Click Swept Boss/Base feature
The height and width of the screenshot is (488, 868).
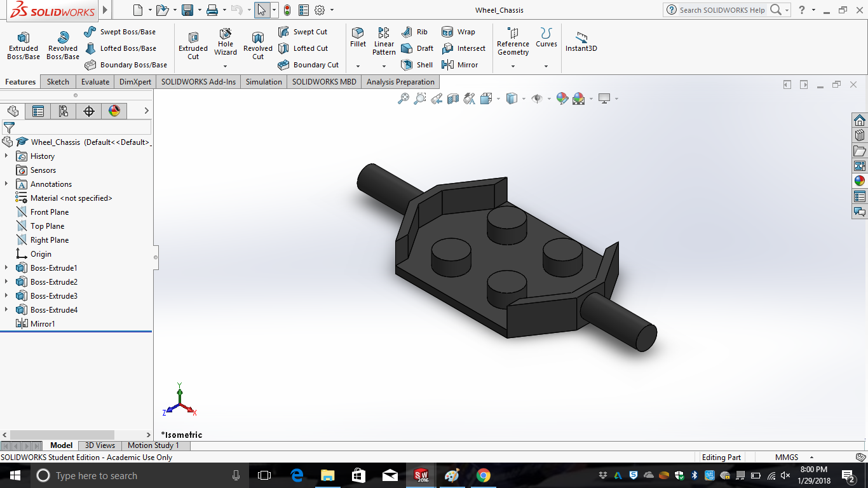click(119, 32)
